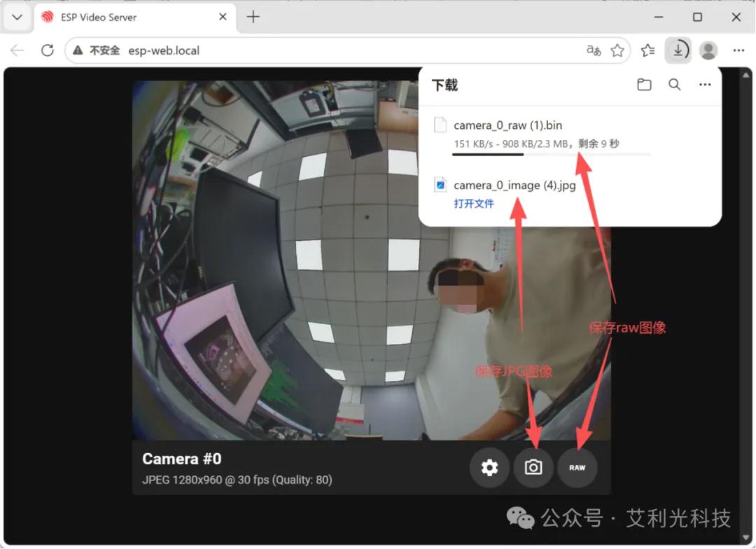Open downloads folder icon in panel

point(644,85)
